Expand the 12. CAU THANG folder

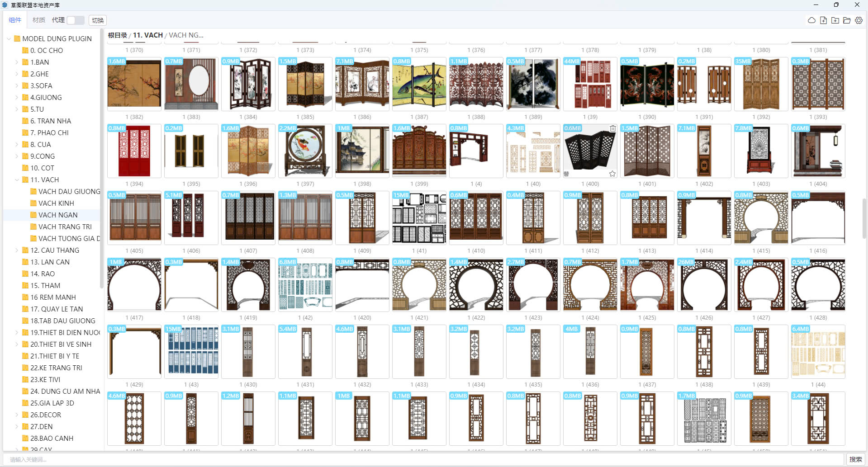(17, 250)
